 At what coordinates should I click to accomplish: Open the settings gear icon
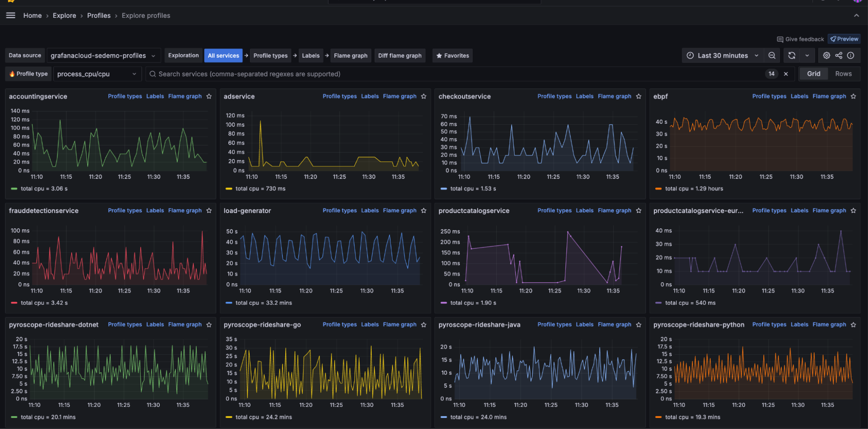[x=826, y=55]
